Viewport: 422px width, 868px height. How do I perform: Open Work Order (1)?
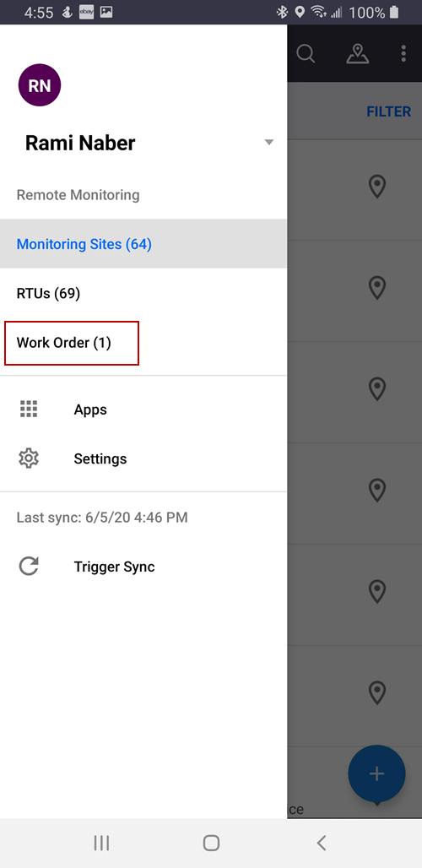click(72, 343)
